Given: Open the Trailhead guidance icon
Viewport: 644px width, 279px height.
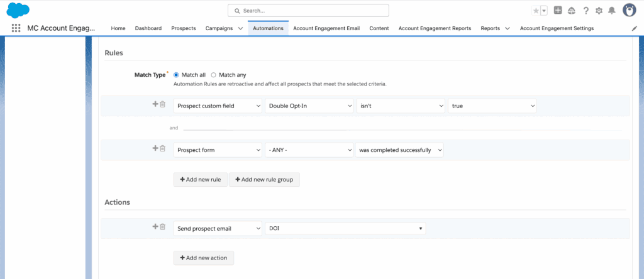Looking at the screenshot, I should point(571,11).
